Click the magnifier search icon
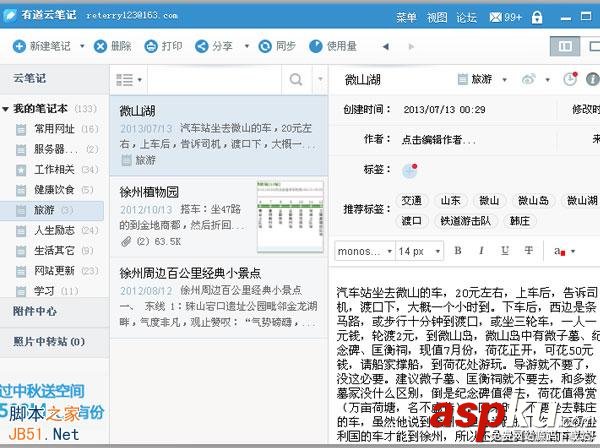The height and width of the screenshot is (448, 600). (296, 80)
